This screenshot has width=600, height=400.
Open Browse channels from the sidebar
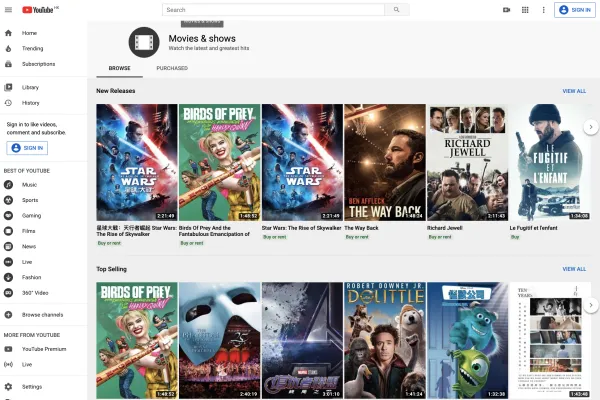[x=44, y=315]
